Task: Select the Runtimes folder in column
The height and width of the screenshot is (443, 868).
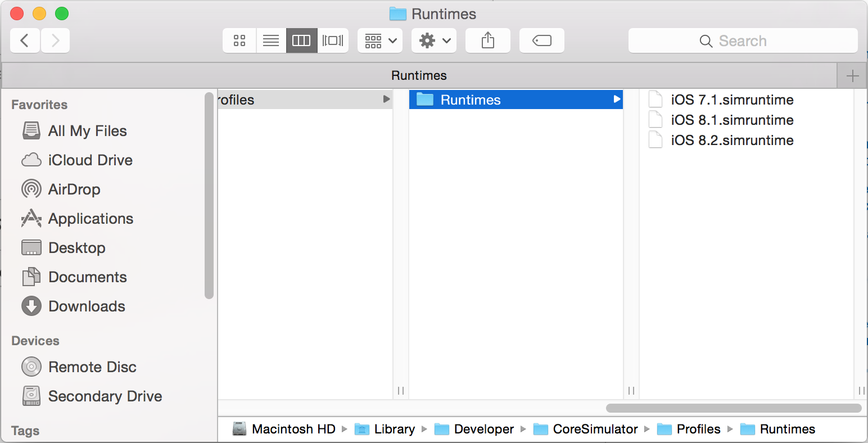Action: coord(516,100)
